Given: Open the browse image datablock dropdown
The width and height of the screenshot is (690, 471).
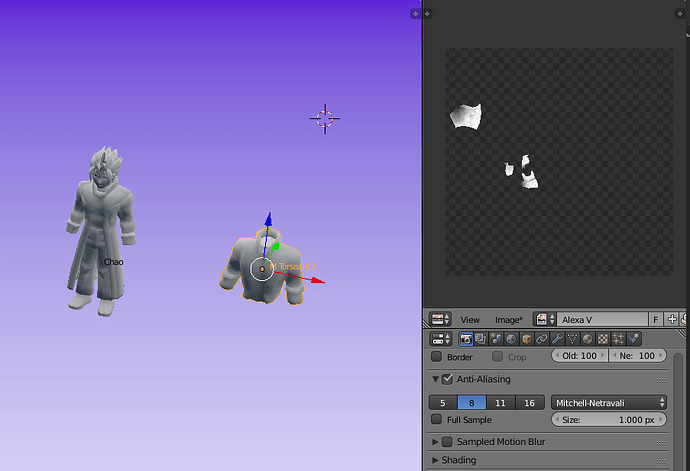Looking at the screenshot, I should click(545, 320).
